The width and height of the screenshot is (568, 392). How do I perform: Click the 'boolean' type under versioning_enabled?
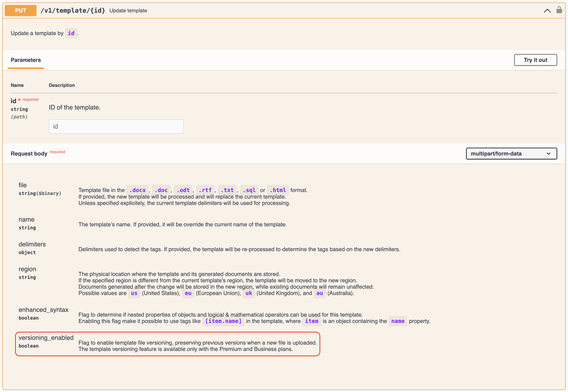click(x=29, y=346)
